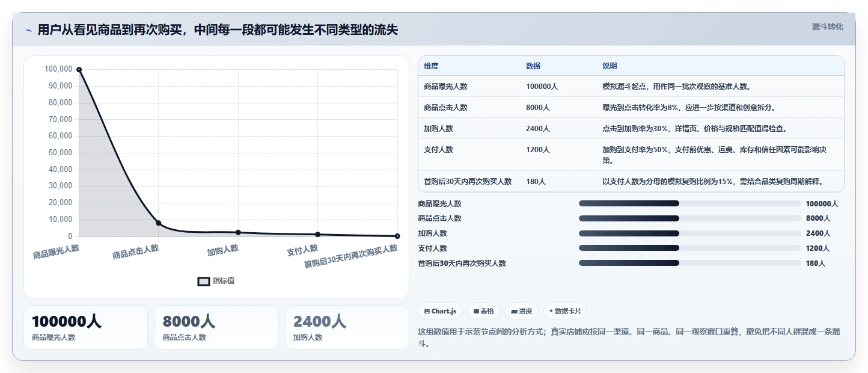Click the table description mentioning 点击到加购率为30%
Screen dimensions: 868x373
[x=695, y=129]
